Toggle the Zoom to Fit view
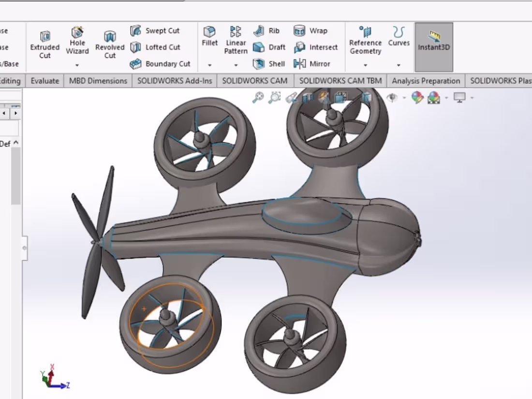Viewport: 532px width, 399px height. [x=258, y=98]
